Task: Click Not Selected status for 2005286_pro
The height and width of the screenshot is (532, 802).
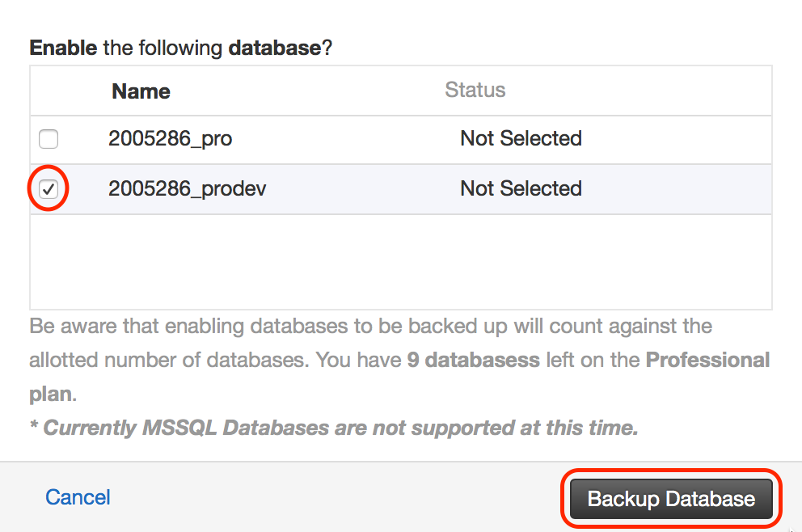Action: 521,139
